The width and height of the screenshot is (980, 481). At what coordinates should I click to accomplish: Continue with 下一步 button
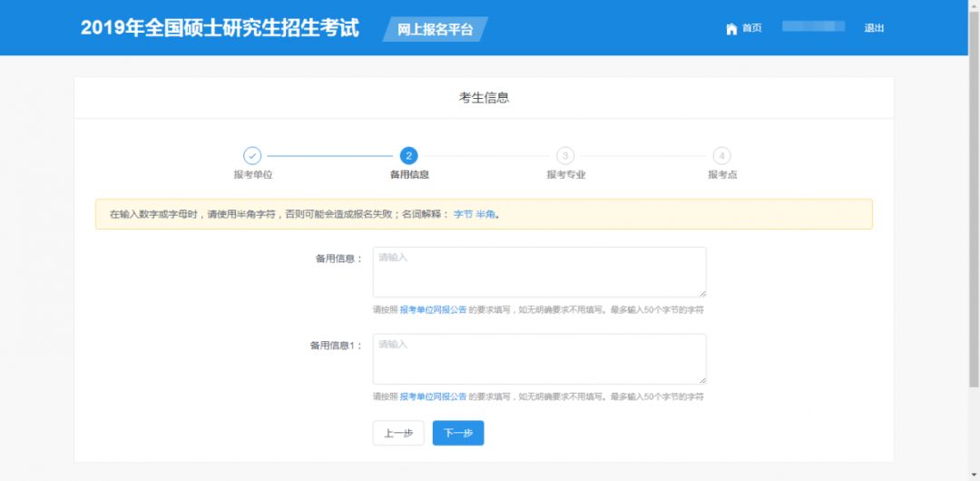point(458,433)
